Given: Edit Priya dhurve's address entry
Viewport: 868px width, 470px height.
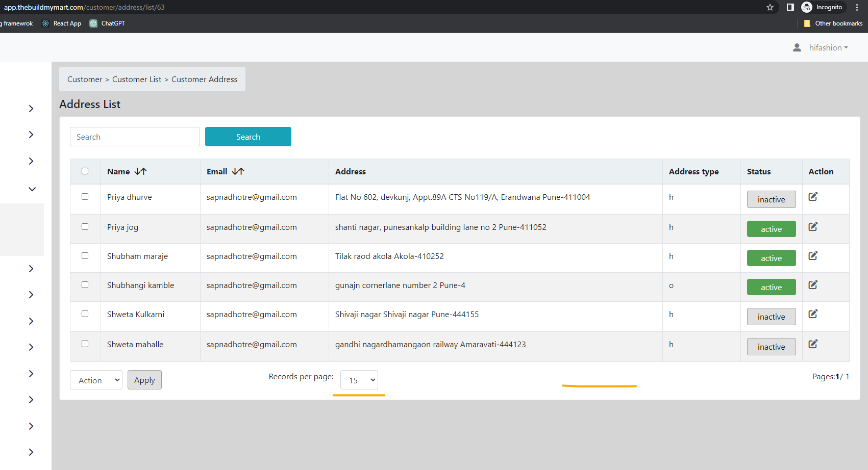Looking at the screenshot, I should [x=813, y=196].
